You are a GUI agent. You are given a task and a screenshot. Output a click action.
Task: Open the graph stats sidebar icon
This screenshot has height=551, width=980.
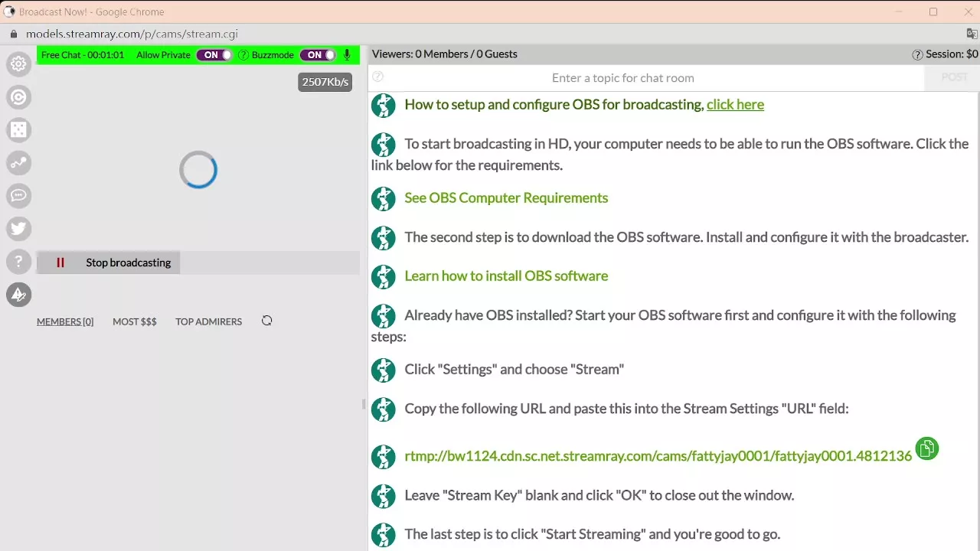(19, 163)
